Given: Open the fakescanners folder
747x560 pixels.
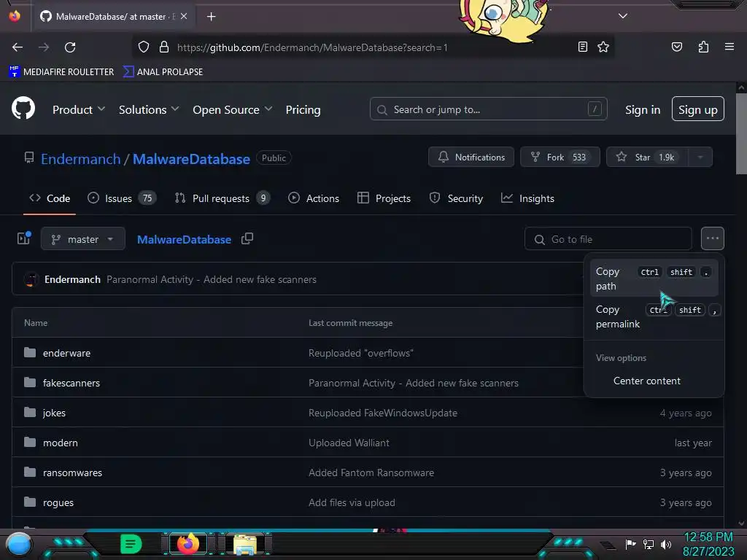Looking at the screenshot, I should pyautogui.click(x=71, y=383).
